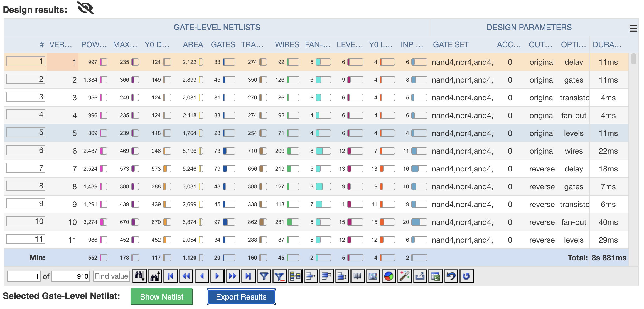Click the undo arrow icon
The image size is (644, 309).
pyautogui.click(x=451, y=276)
